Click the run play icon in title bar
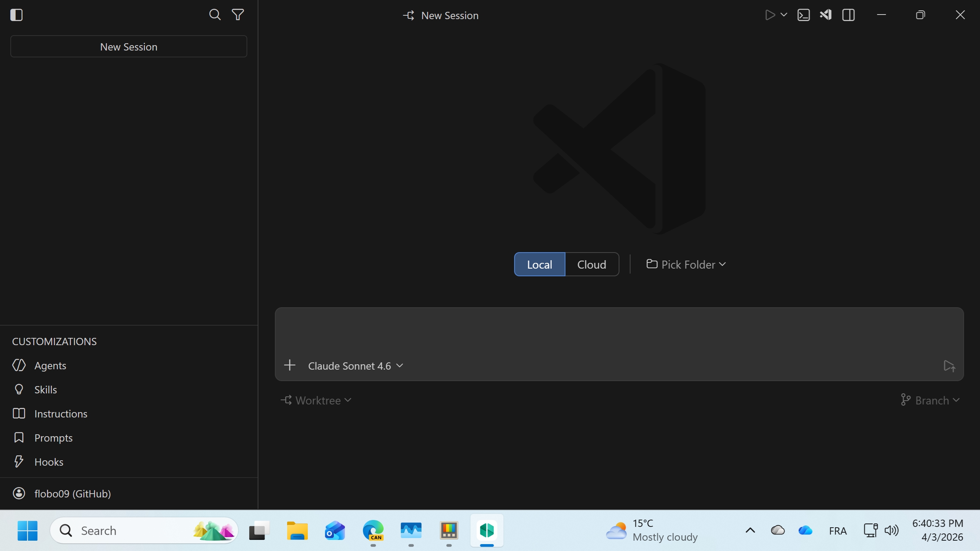980x551 pixels. point(770,15)
